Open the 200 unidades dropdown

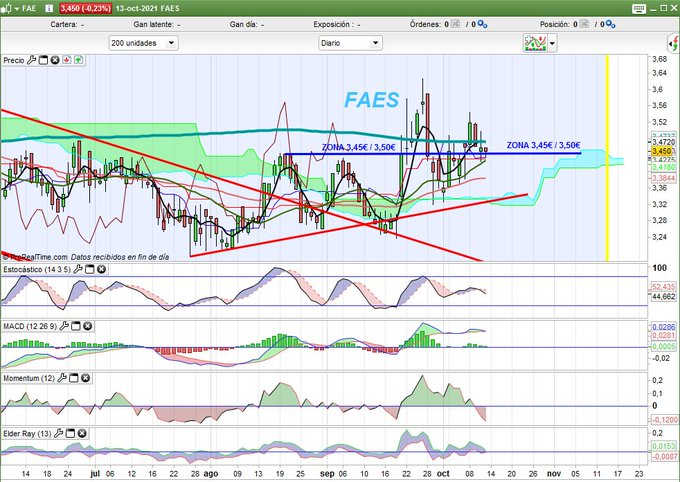(x=143, y=43)
